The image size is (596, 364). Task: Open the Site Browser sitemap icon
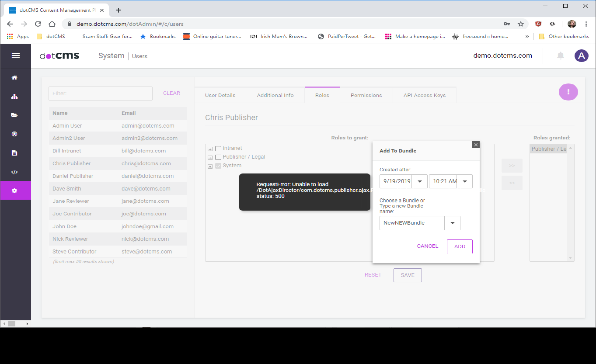click(x=16, y=96)
